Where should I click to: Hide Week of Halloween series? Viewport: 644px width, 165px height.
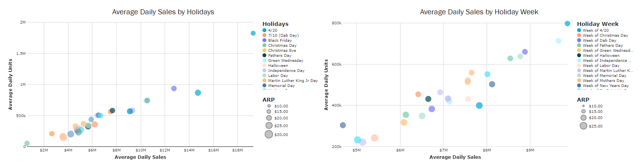coord(601,55)
